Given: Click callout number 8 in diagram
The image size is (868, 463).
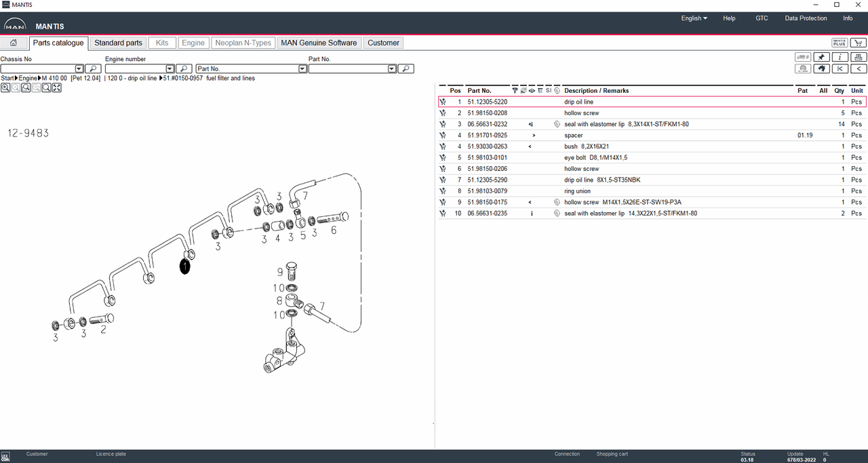Looking at the screenshot, I should tap(279, 301).
